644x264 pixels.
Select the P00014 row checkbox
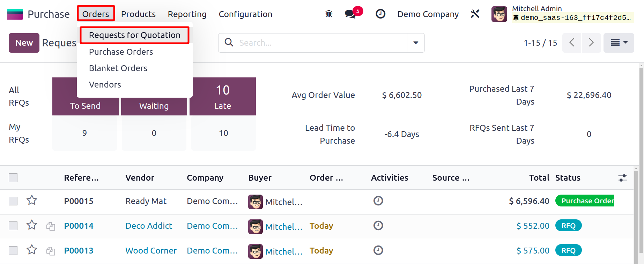pyautogui.click(x=13, y=226)
